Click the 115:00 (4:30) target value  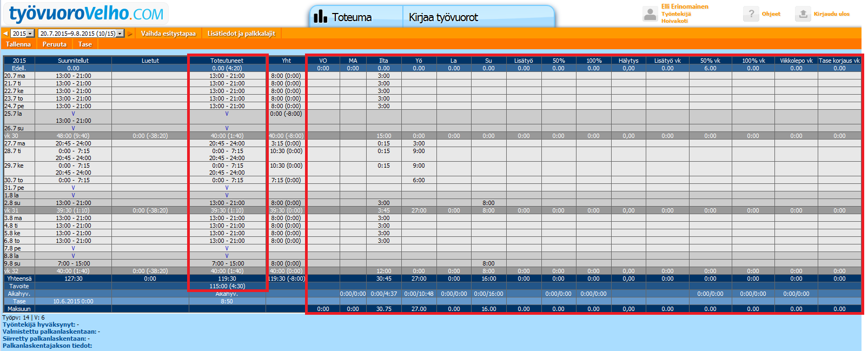click(x=227, y=286)
